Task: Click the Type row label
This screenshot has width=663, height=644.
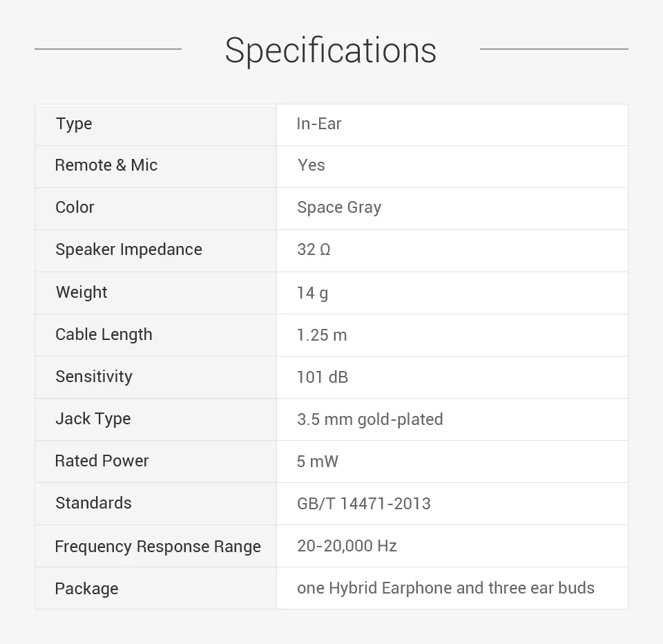Action: pos(74,124)
